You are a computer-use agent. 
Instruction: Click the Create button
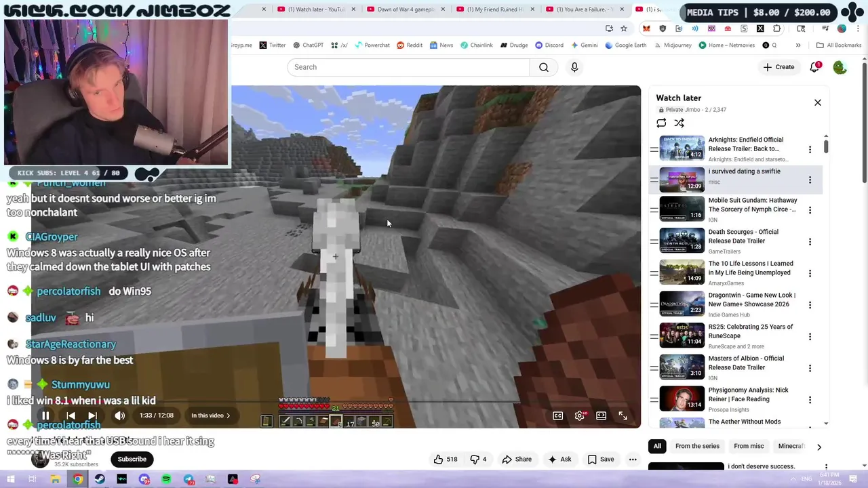(778, 67)
